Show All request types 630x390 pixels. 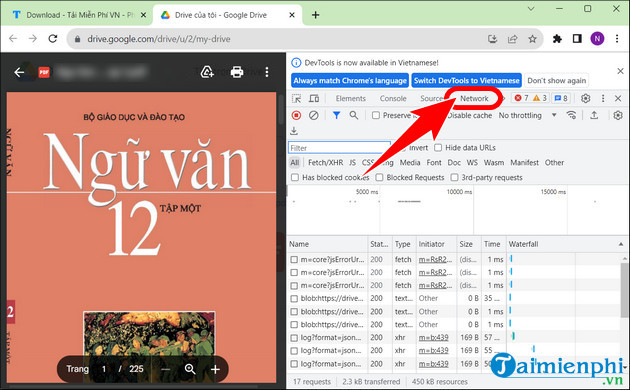pyautogui.click(x=295, y=163)
